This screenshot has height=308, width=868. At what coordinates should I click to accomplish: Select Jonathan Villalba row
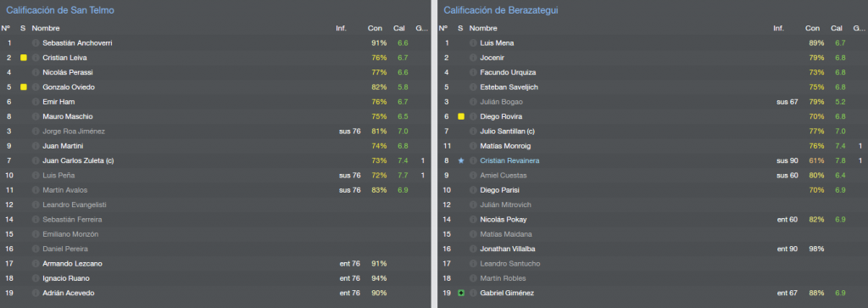652,249
